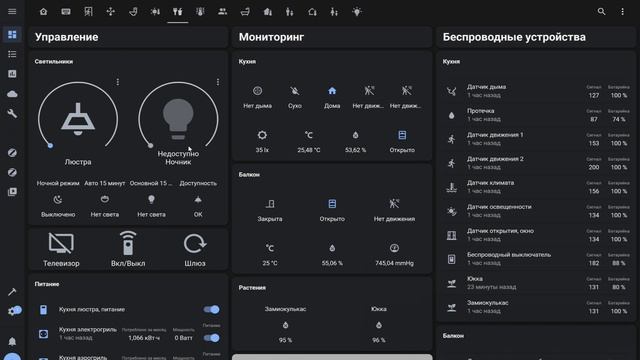Click the Кухня электрогриль socket icon

[43, 334]
